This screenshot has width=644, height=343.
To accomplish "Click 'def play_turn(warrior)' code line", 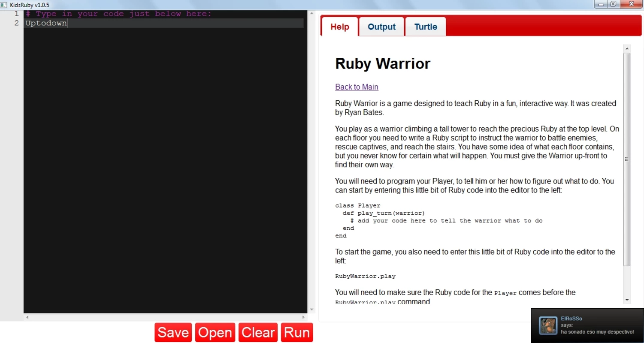I will click(384, 213).
